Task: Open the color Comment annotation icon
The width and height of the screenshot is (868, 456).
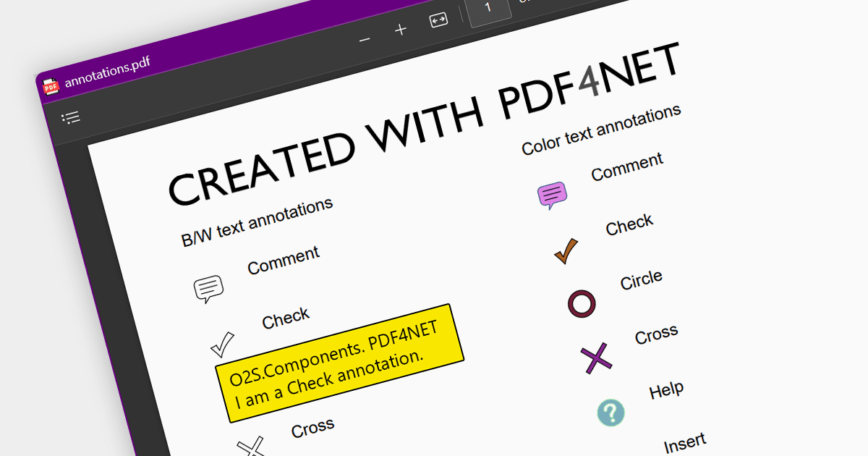Action: [552, 195]
